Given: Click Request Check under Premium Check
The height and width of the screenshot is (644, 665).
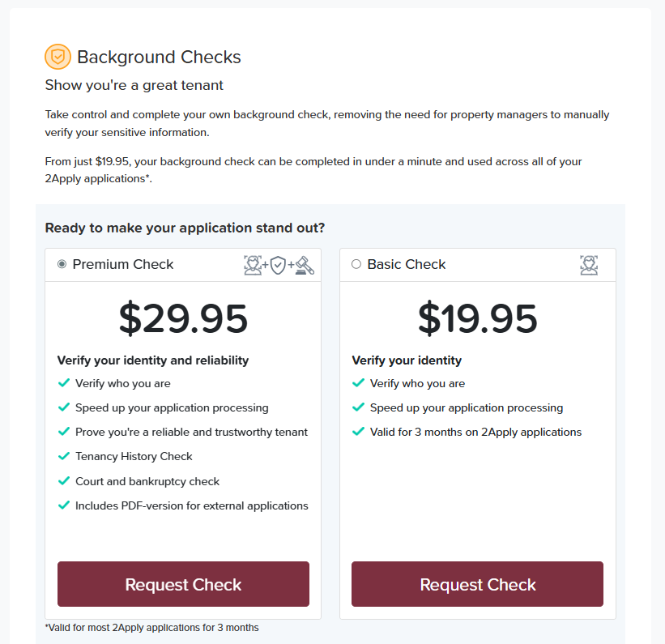Looking at the screenshot, I should 182,584.
